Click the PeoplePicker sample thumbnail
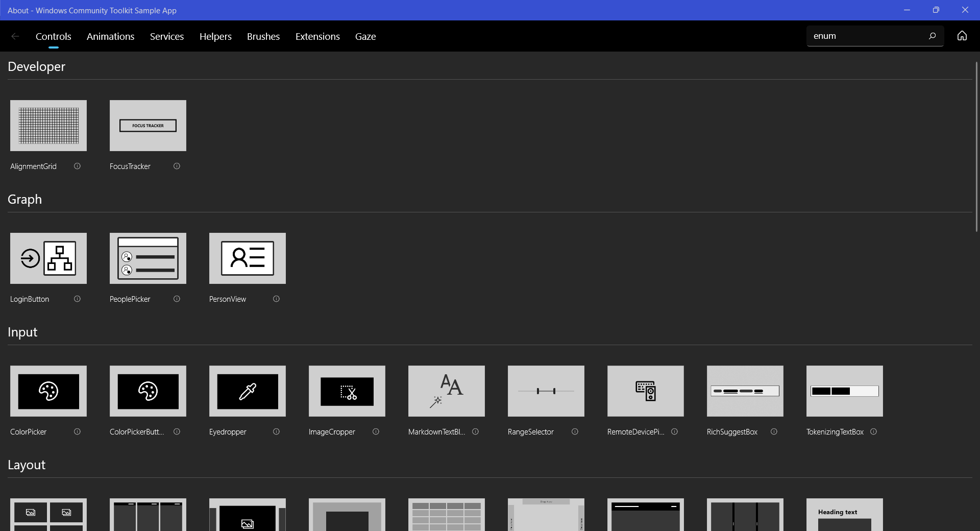Viewport: 980px width, 531px height. pos(148,258)
